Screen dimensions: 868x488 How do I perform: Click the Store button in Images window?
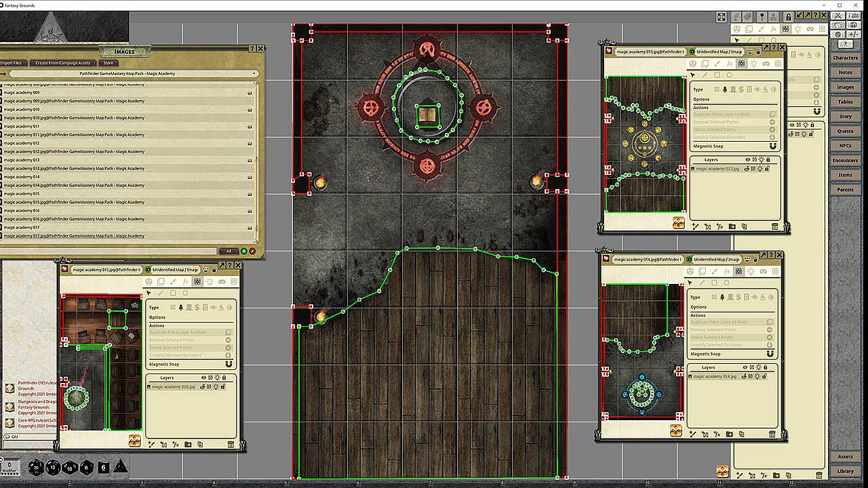tap(108, 63)
